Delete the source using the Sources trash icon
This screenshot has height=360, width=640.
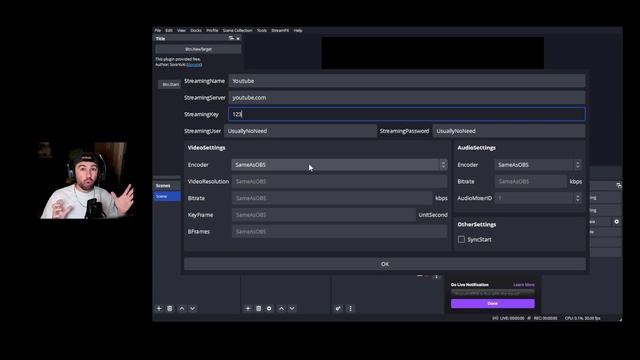point(258,309)
